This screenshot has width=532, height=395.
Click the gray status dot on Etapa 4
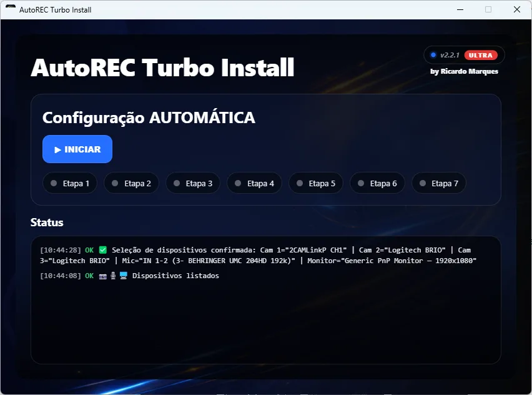point(238,183)
